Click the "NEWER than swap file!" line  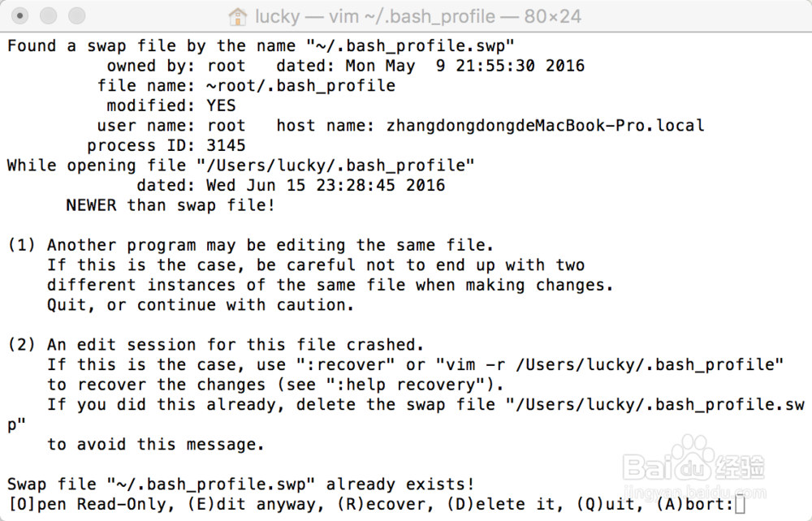tap(171, 205)
